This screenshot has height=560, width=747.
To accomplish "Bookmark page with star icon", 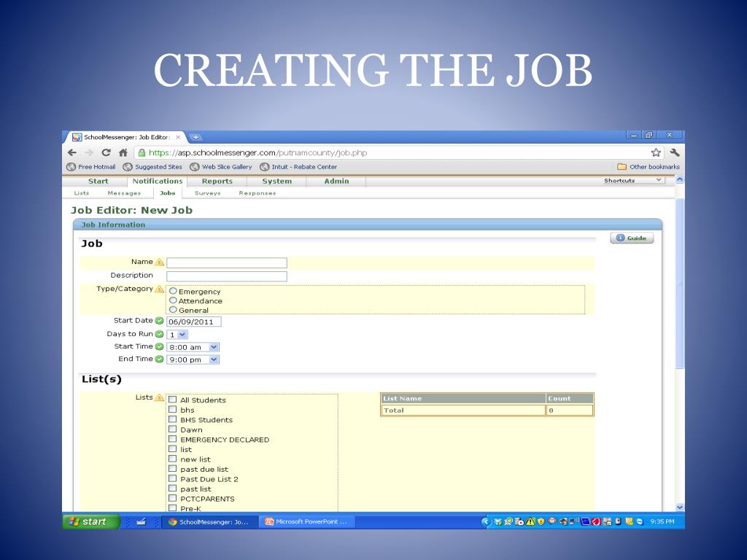I will pyautogui.click(x=656, y=153).
